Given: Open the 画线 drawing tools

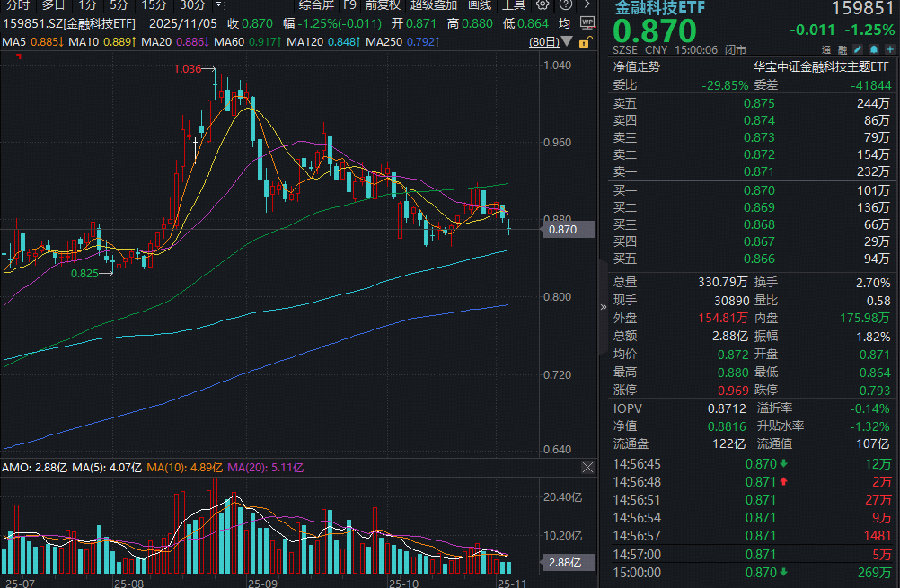Looking at the screenshot, I should coord(479,4).
